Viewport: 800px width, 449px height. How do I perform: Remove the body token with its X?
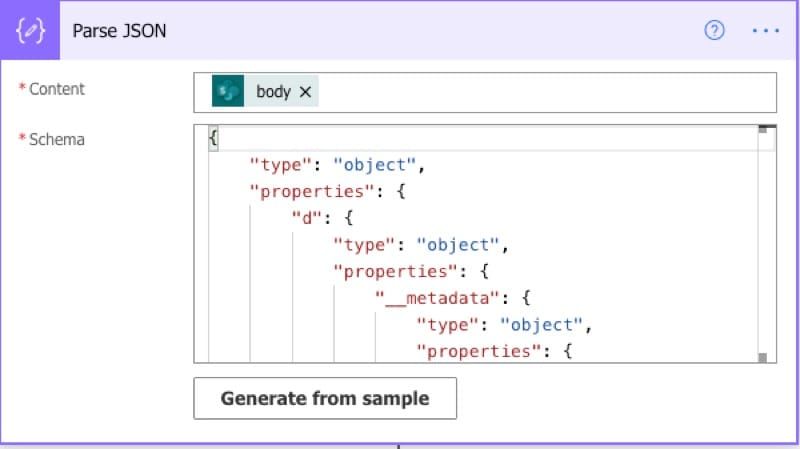coord(306,92)
